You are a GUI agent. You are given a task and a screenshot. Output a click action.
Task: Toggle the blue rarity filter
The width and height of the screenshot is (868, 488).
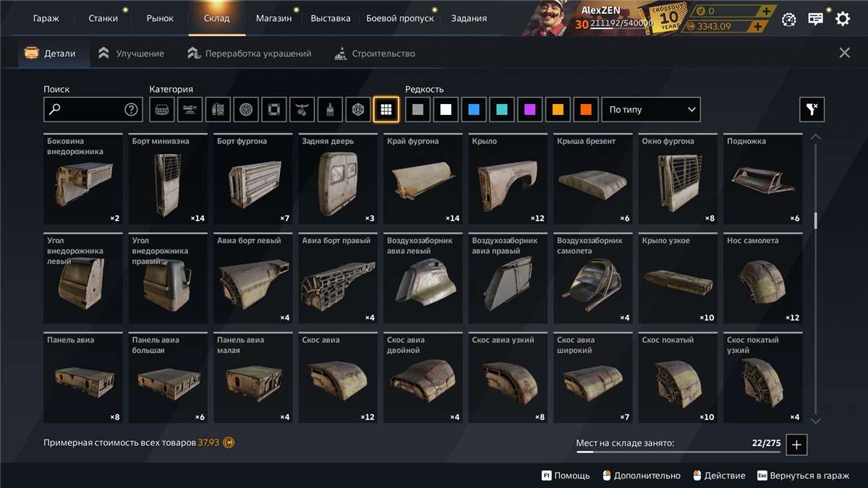pyautogui.click(x=474, y=110)
